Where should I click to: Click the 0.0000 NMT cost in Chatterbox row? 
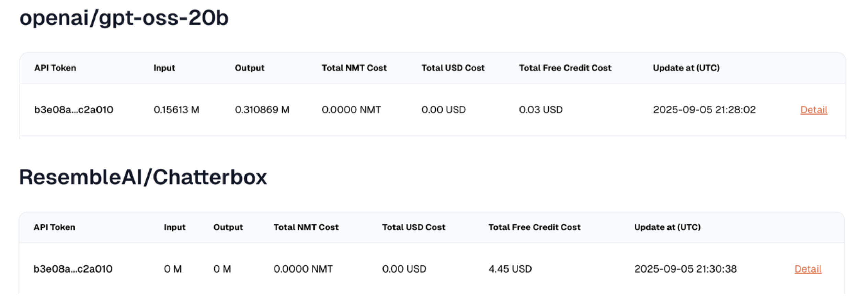[304, 269]
